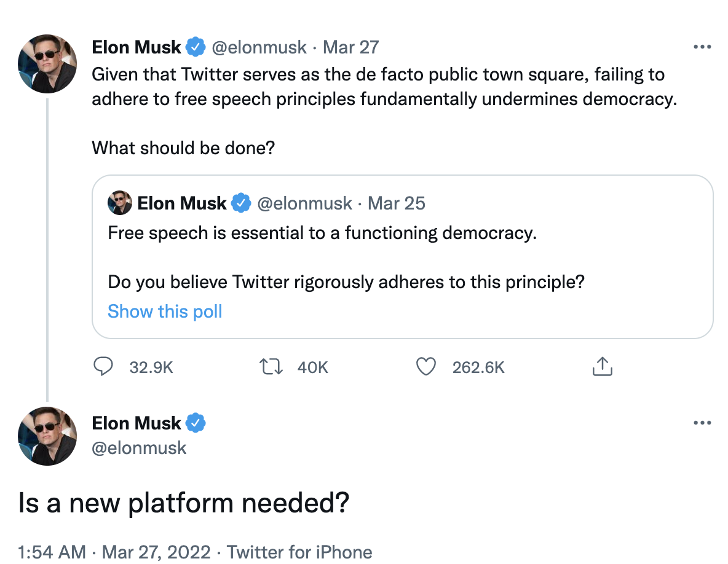Click the Mar 25 date in quoted tweet
728x564 pixels.
[x=397, y=203]
